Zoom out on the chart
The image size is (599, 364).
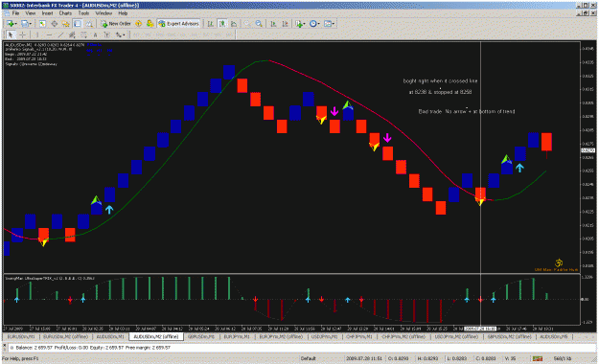(x=259, y=24)
